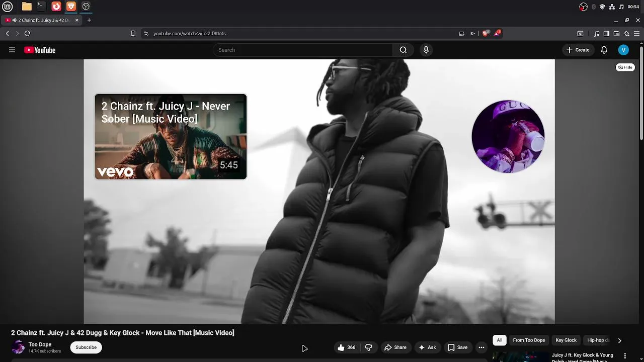The image size is (644, 362).
Task: Subscribe to the Too Dope channel
Action: coord(86,347)
